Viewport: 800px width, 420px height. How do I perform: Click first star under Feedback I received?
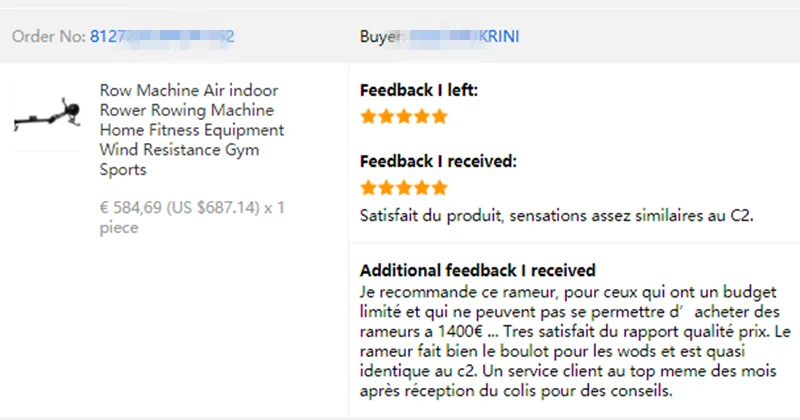(368, 188)
